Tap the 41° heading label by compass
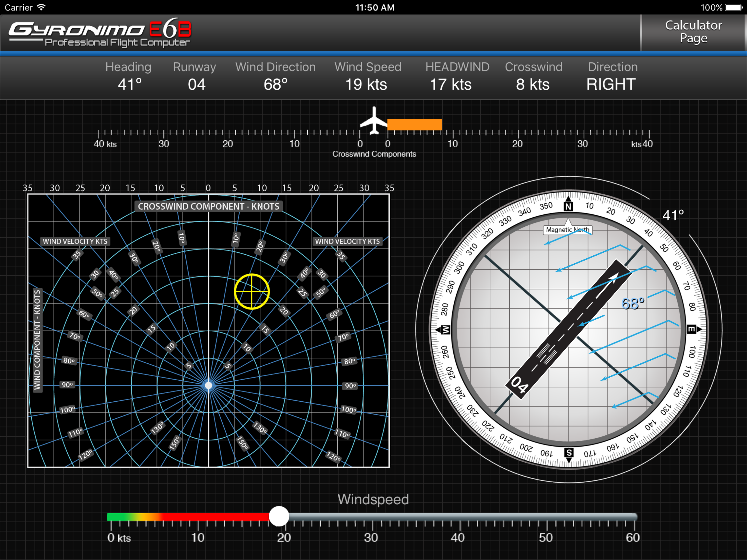Viewport: 747px width, 560px height. (673, 215)
